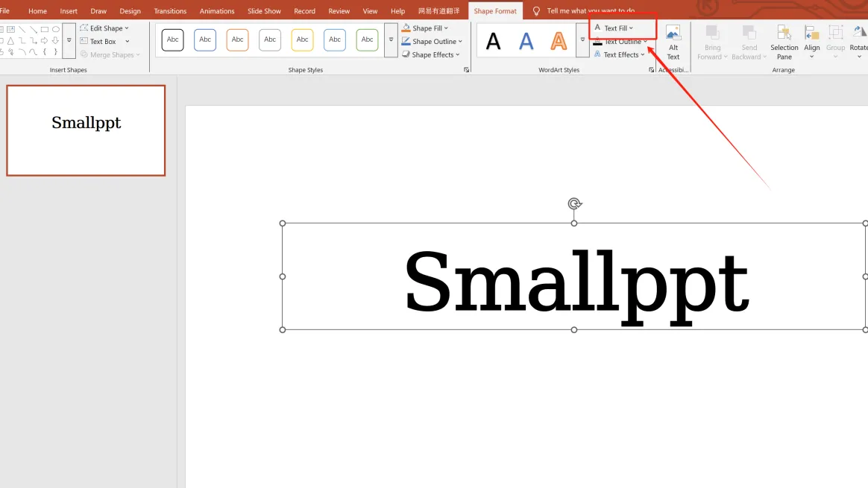This screenshot has height=488, width=868.
Task: Select the Smallppt slide thumbnail
Action: tap(86, 130)
